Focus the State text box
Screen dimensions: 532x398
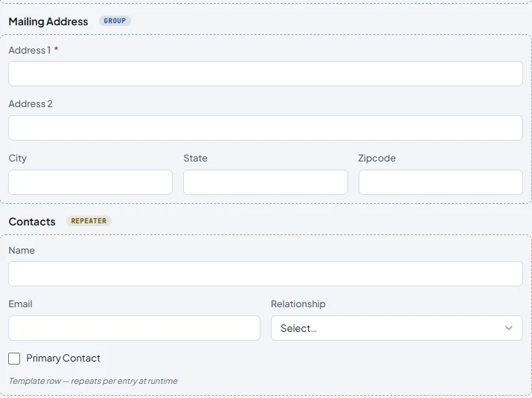(x=266, y=182)
